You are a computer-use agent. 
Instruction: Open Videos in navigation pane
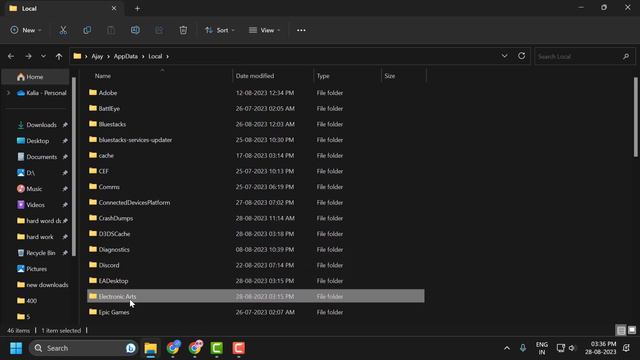[x=36, y=205]
